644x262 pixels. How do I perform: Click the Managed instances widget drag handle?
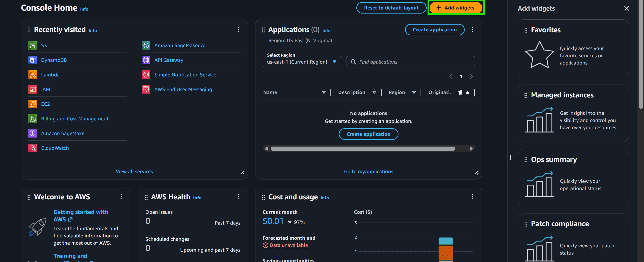(526, 95)
